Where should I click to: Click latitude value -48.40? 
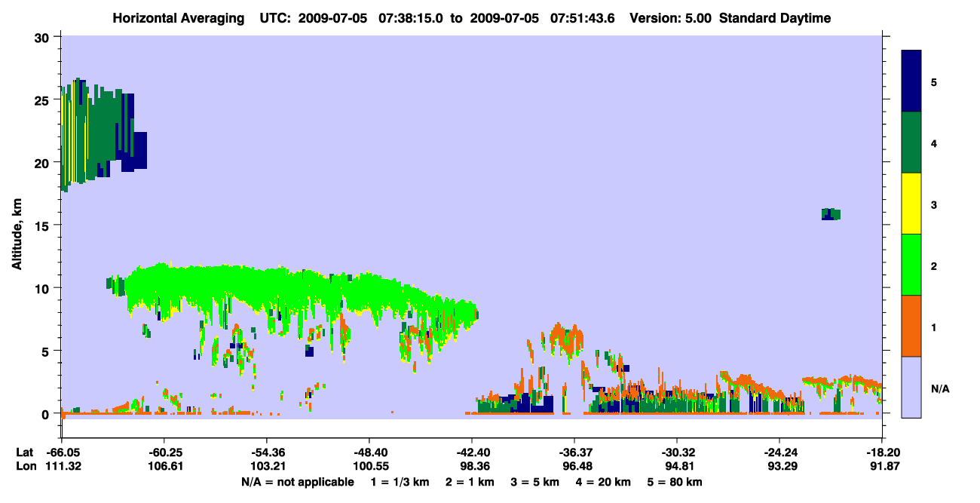pyautogui.click(x=369, y=452)
